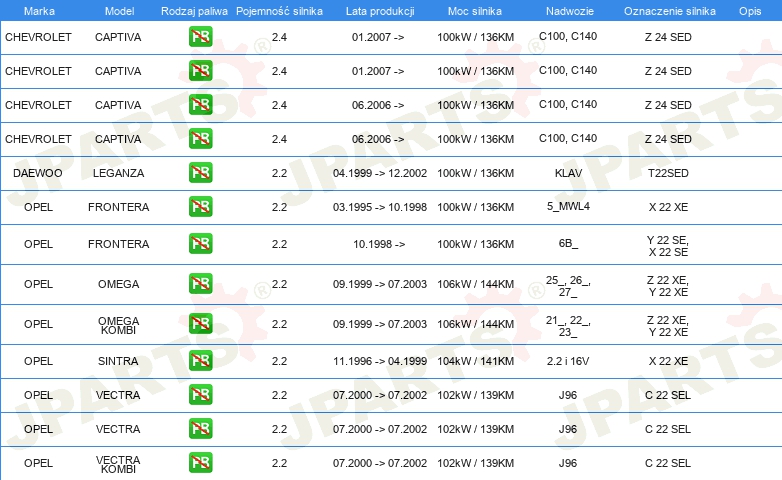This screenshot has width=782, height=480.
Task: Click petrol icon in OPEL OMEGA 25_, 26_, 27_ row
Action: coord(200,283)
